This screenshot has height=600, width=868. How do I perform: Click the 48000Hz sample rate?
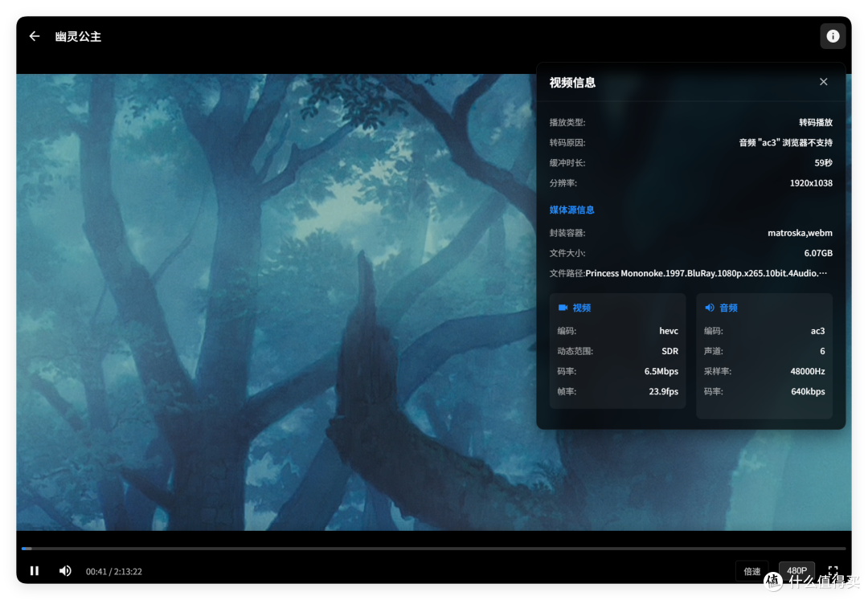pos(808,371)
